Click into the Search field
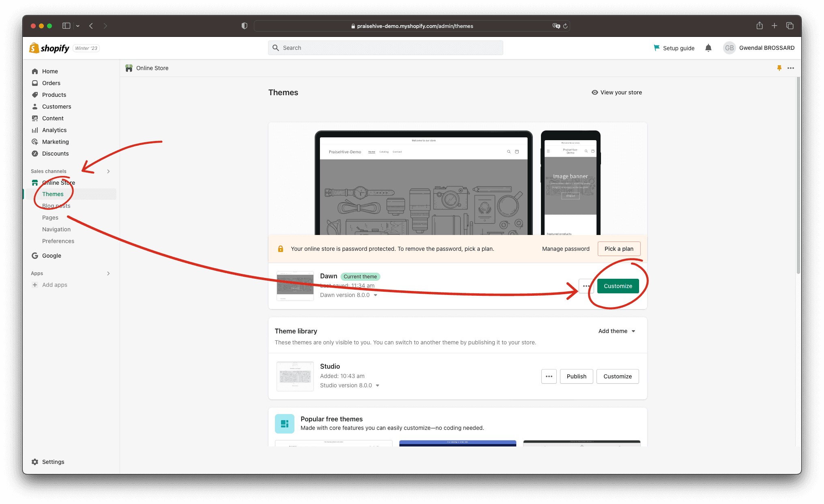This screenshot has height=504, width=824. 385,48
